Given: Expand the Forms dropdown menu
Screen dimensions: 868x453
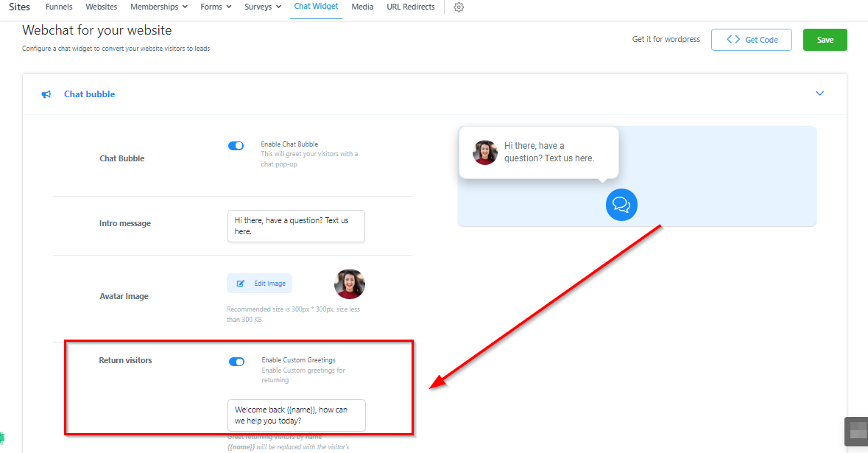Looking at the screenshot, I should point(216,7).
